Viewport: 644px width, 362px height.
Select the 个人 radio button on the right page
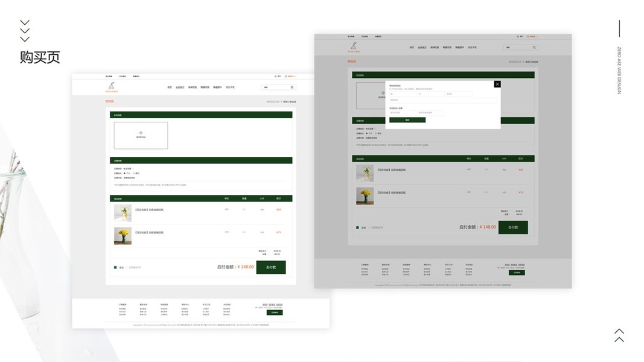point(367,133)
